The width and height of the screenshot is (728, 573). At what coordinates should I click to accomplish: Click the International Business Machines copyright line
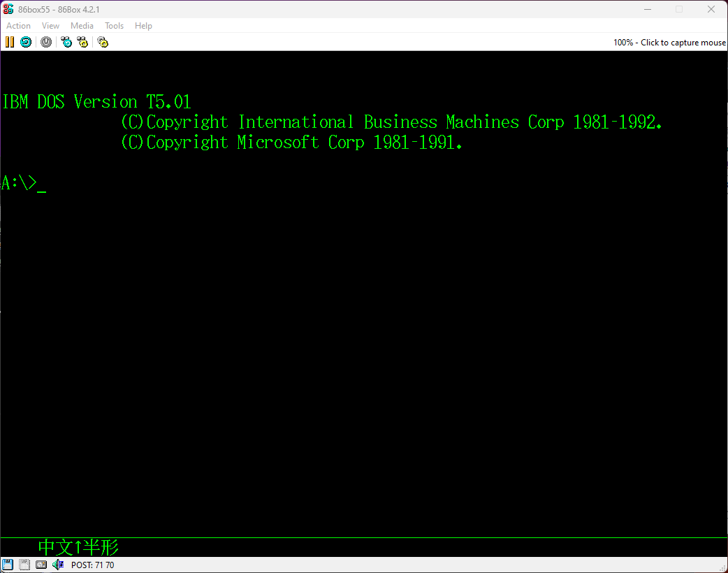click(391, 122)
